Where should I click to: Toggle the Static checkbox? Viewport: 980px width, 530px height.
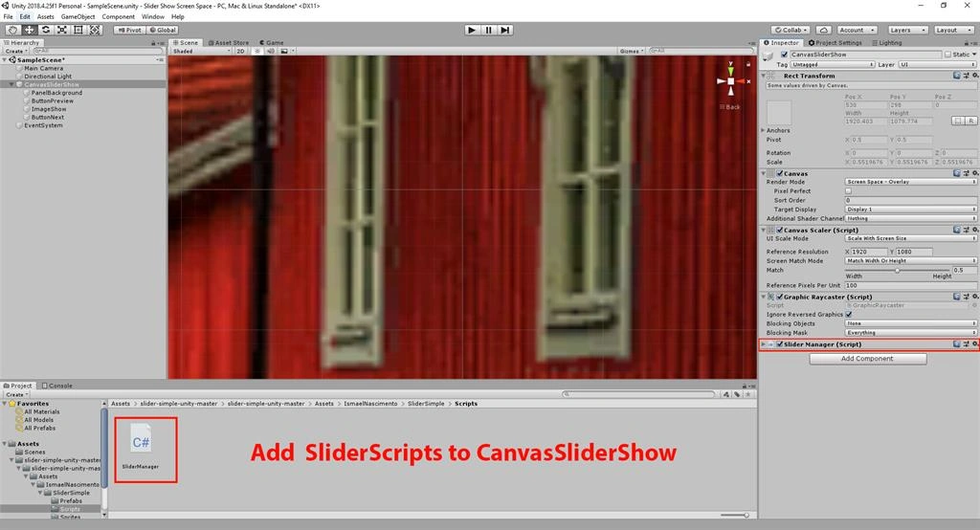coord(948,55)
